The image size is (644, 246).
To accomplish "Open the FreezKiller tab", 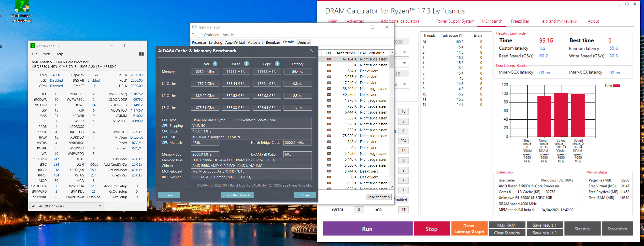I will pyautogui.click(x=520, y=21).
